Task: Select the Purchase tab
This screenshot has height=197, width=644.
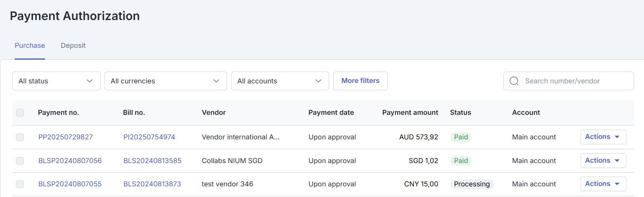Action: tap(30, 45)
